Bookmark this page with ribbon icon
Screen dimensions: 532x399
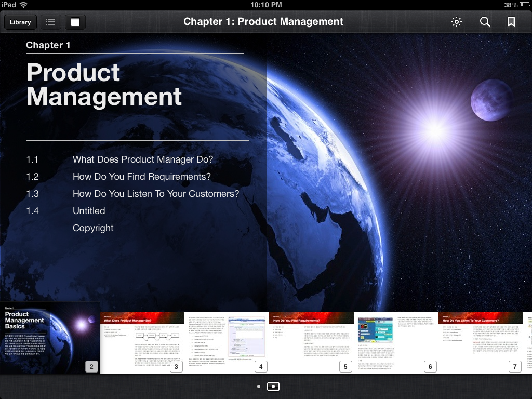click(x=511, y=22)
